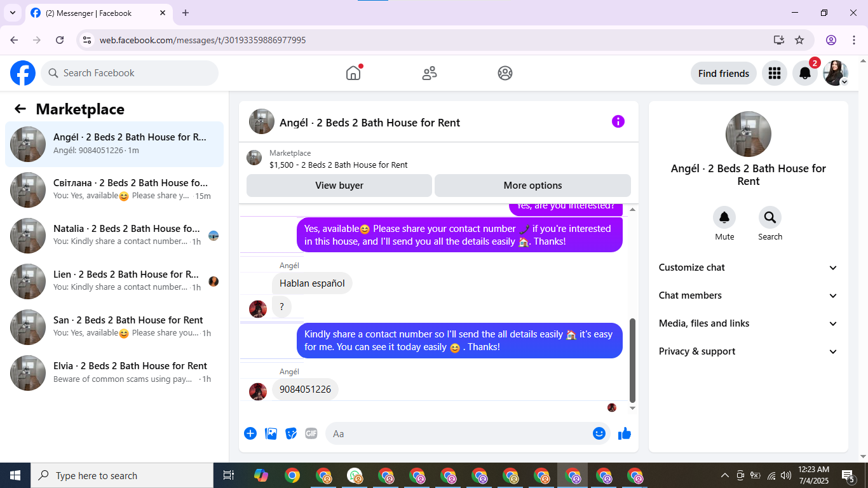
Task: Open conversation information purple icon
Action: (618, 121)
